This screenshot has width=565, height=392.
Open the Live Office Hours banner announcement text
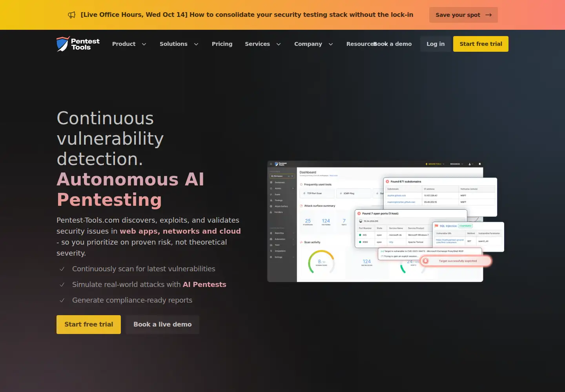[247, 15]
